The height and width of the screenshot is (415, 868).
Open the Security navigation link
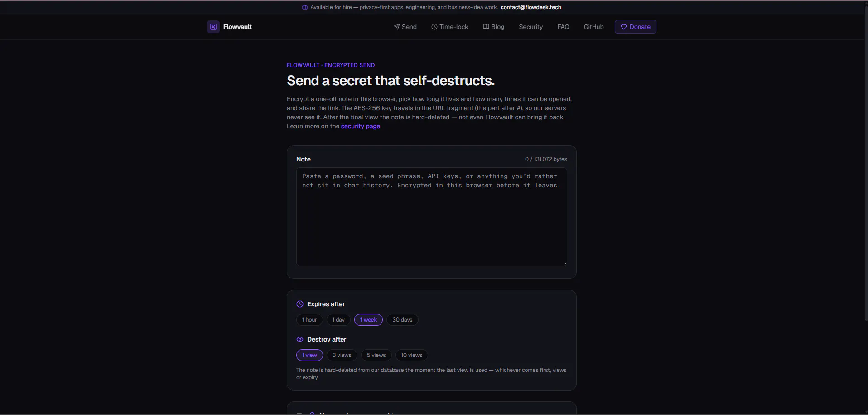coord(530,27)
